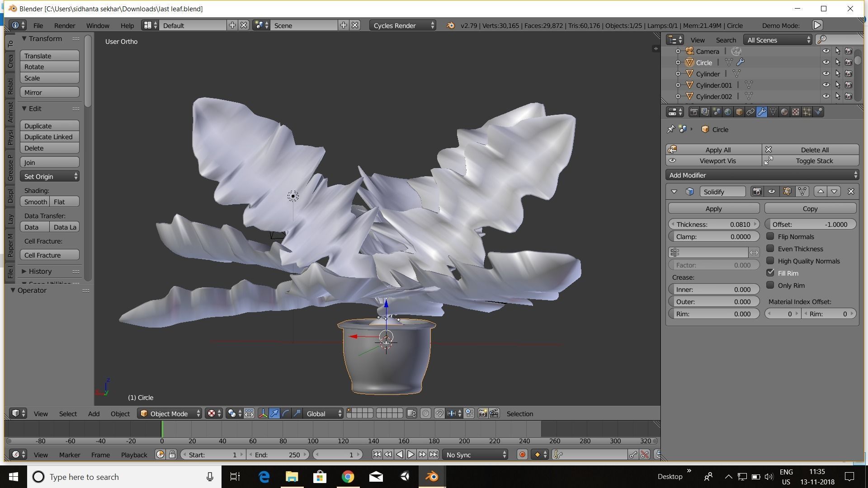This screenshot has height=488, width=868.
Task: Open the Set Origin dropdown
Action: [50, 176]
